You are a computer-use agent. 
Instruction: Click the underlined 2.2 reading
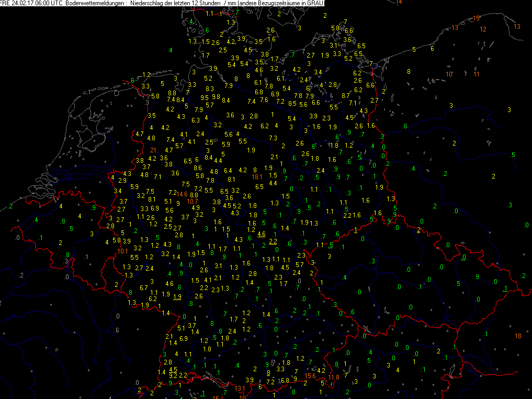[x=273, y=241]
